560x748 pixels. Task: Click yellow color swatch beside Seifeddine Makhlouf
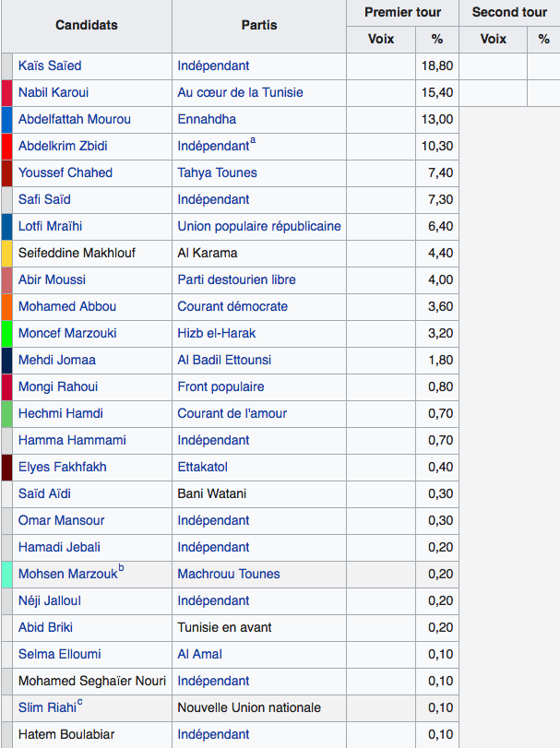click(7, 253)
